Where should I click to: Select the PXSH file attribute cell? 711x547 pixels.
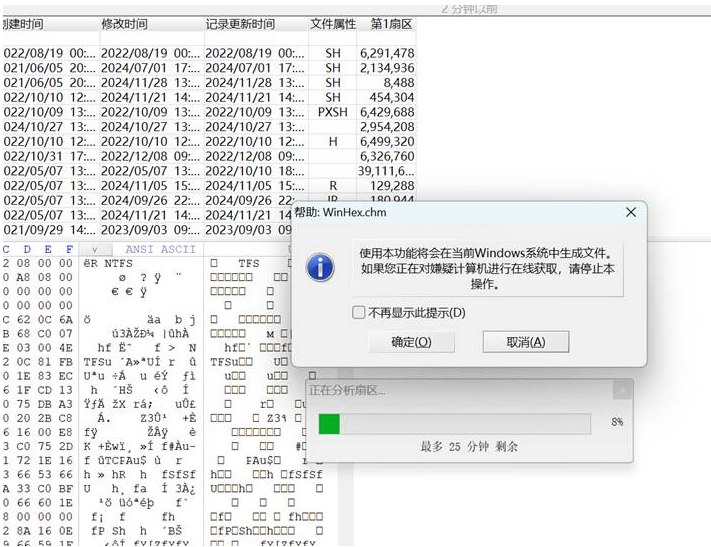[332, 112]
